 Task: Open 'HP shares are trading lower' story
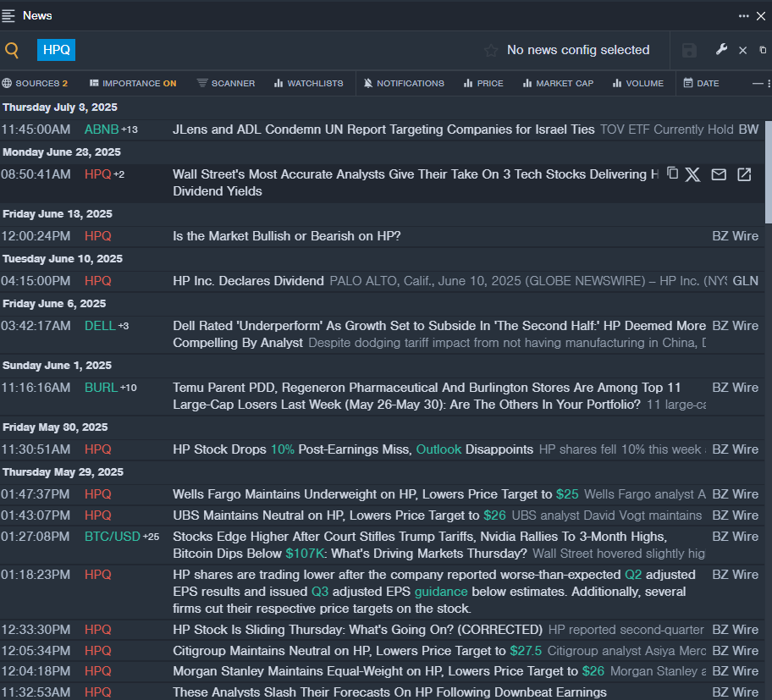434,592
